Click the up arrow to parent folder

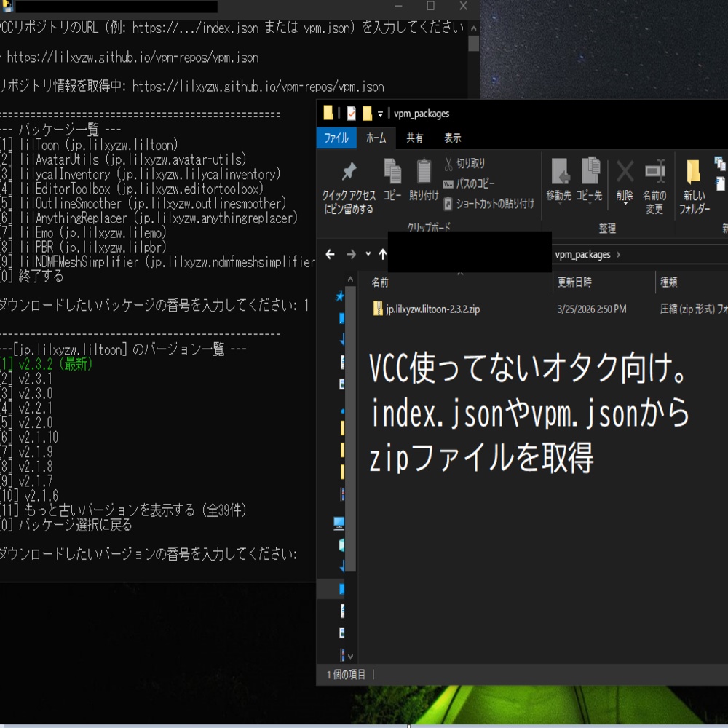[x=381, y=256]
